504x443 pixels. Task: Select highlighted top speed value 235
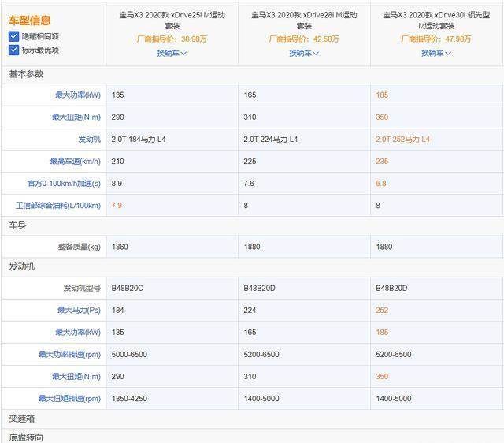click(x=382, y=162)
